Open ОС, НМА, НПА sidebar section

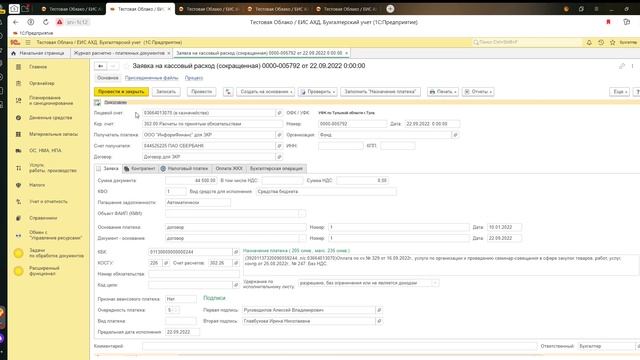pyautogui.click(x=45, y=151)
